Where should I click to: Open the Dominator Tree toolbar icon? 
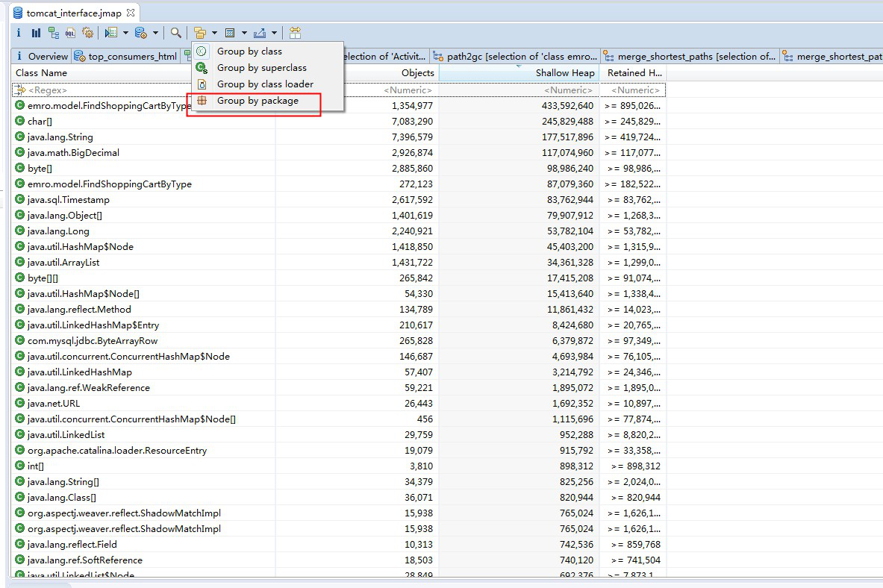54,33
